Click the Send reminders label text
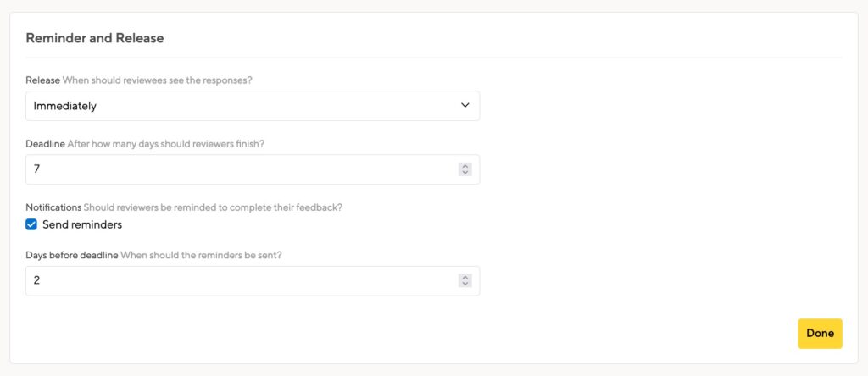 pyautogui.click(x=82, y=224)
